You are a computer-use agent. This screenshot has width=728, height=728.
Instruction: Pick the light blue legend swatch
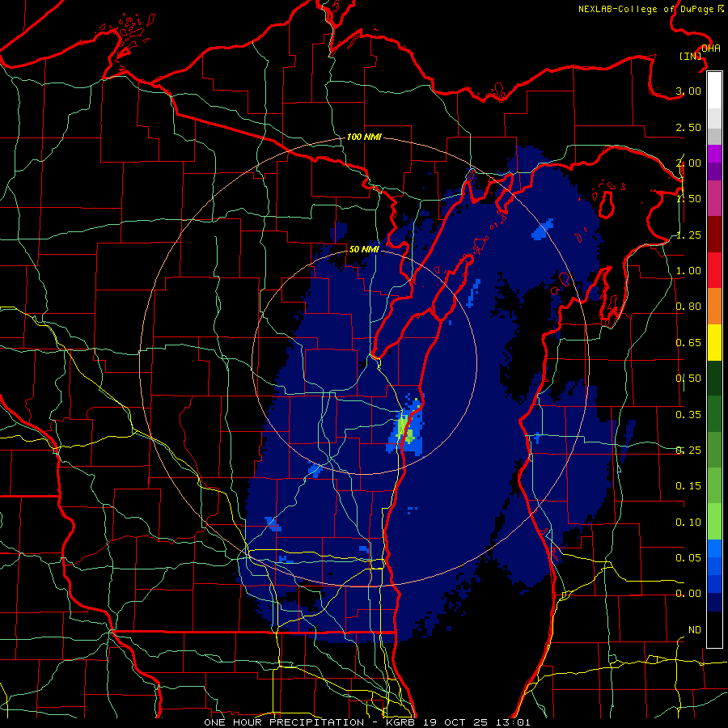(714, 548)
